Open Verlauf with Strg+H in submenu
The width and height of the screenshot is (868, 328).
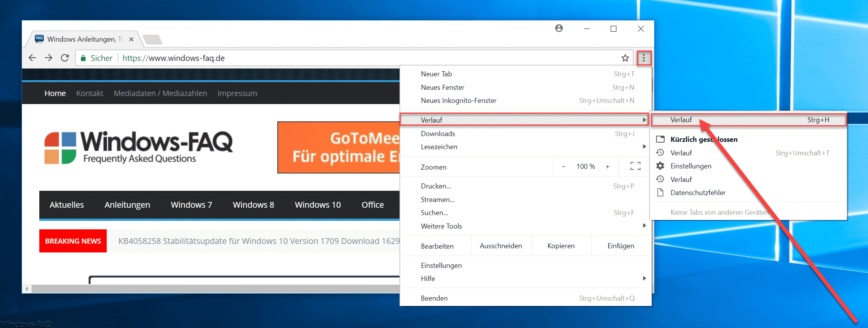(x=749, y=120)
